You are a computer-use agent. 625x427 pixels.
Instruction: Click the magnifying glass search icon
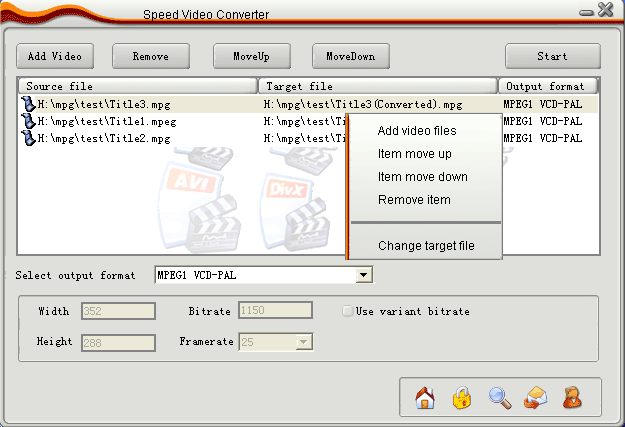tap(500, 397)
